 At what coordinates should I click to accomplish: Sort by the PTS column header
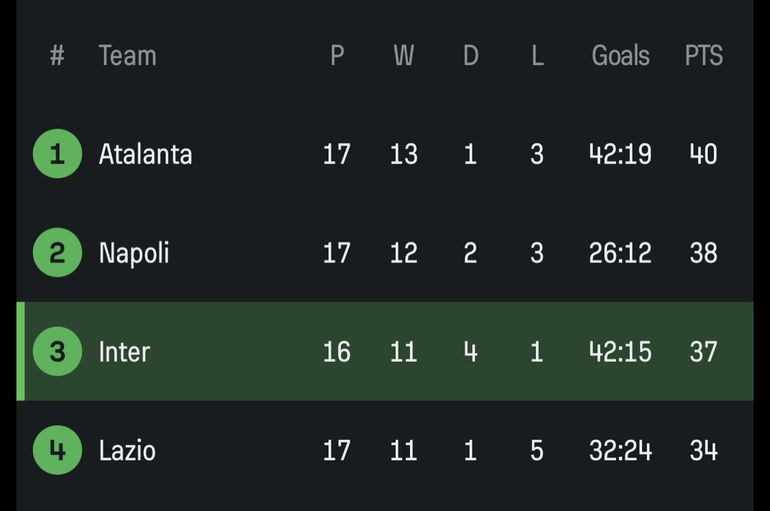click(x=703, y=56)
